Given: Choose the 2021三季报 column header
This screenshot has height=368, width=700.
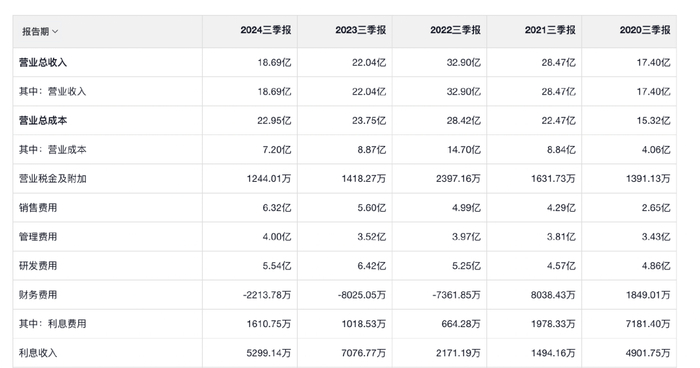Looking at the screenshot, I should (x=550, y=30).
